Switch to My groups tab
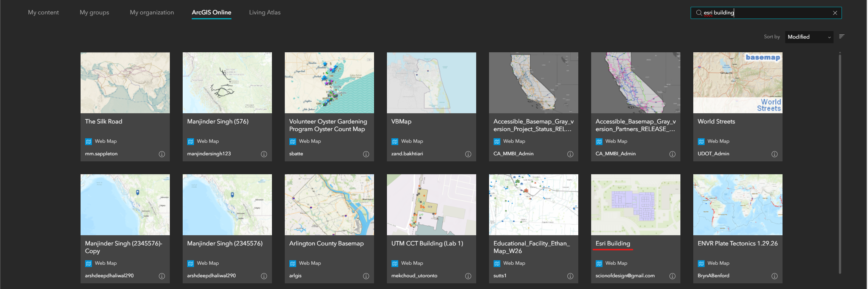The width and height of the screenshot is (868, 289). point(95,12)
